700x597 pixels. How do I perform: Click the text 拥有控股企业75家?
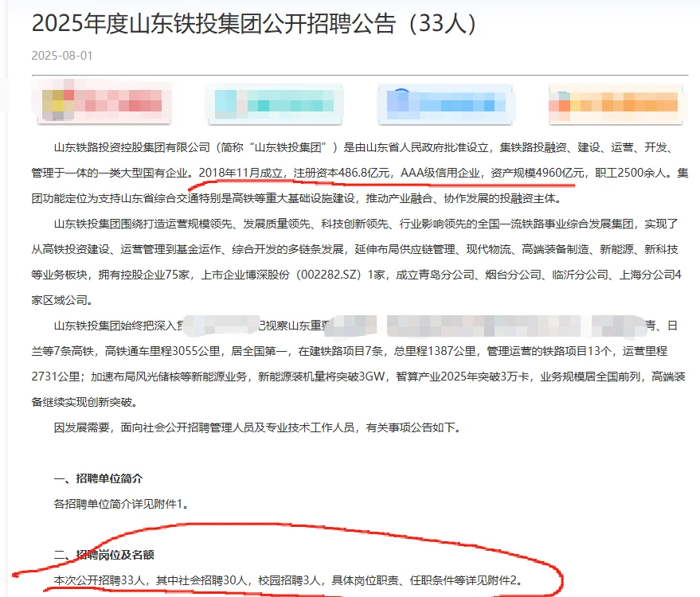coord(144,275)
